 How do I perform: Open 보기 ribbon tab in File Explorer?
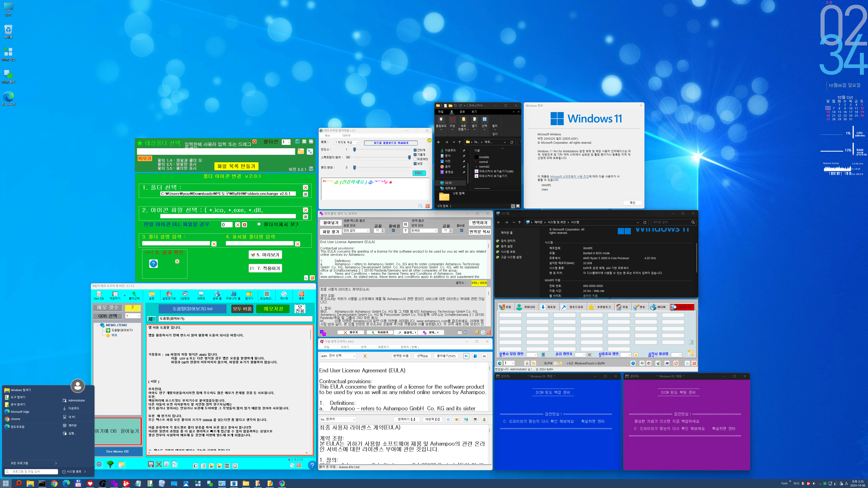click(x=474, y=112)
